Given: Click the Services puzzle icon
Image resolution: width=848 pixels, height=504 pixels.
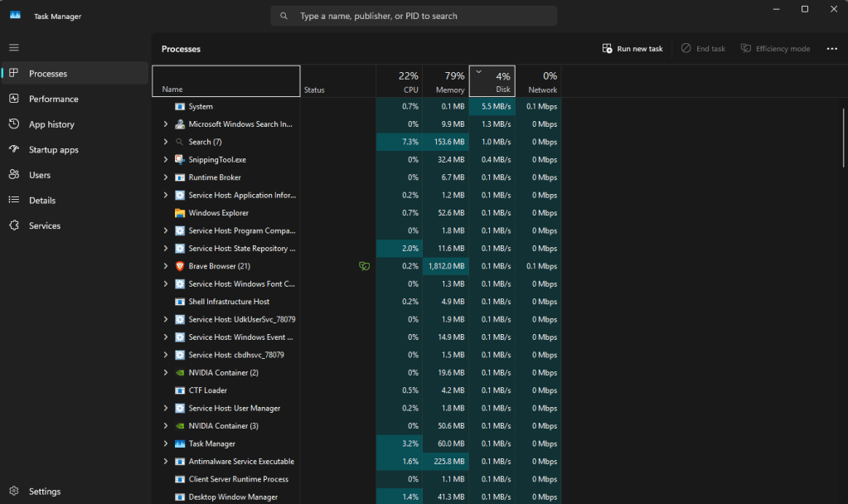Looking at the screenshot, I should [x=14, y=225].
